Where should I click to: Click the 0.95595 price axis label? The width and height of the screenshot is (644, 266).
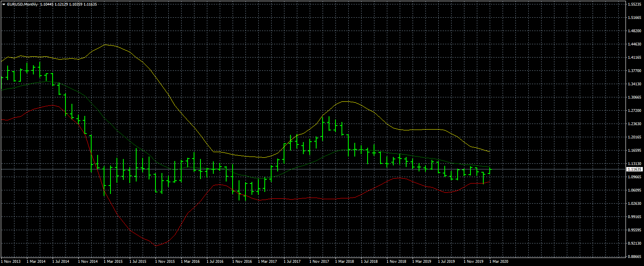635,230
